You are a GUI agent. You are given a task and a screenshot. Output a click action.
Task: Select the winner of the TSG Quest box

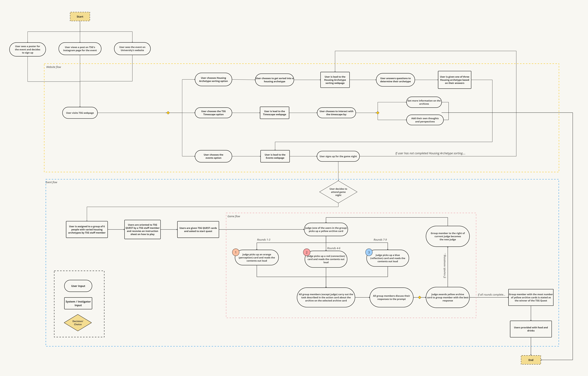click(x=531, y=297)
